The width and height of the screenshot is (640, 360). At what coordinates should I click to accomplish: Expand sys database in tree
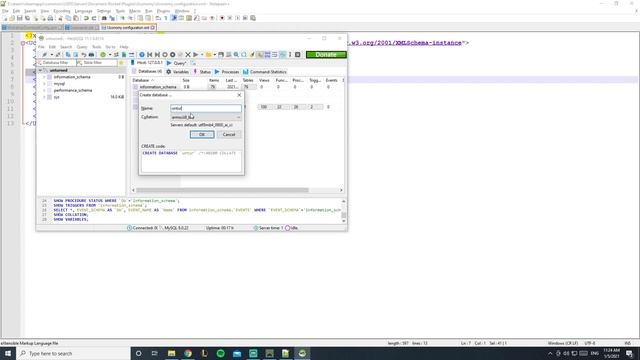[x=44, y=97]
